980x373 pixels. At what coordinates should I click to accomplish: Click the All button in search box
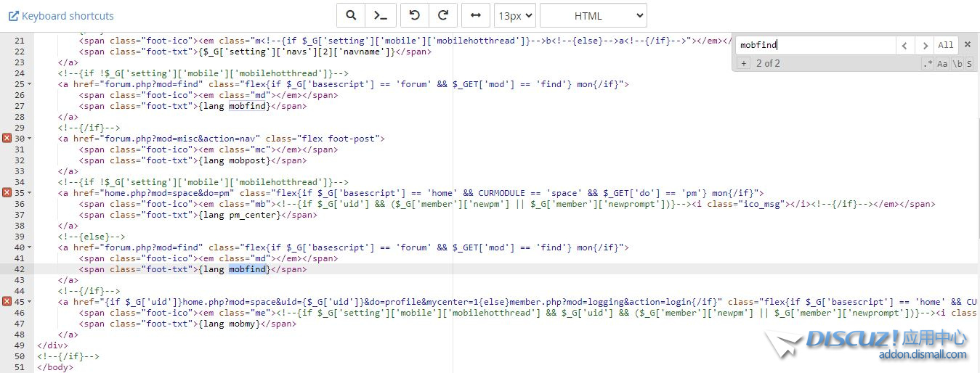coord(945,45)
